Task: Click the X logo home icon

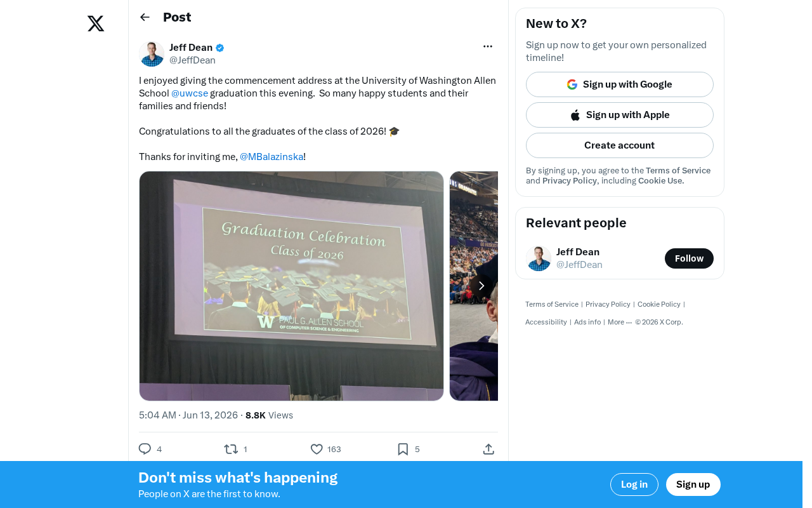Action: point(96,23)
